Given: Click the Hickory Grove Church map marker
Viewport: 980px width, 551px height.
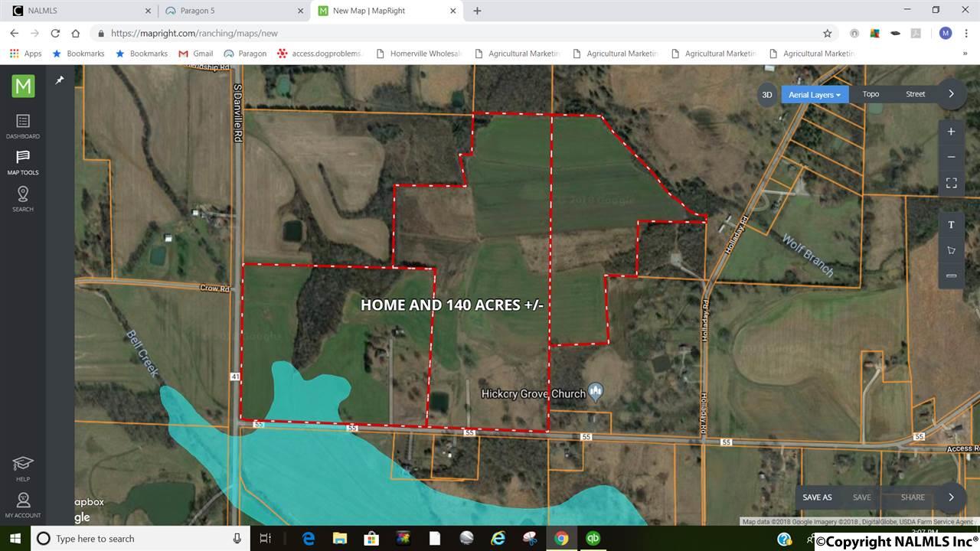Looking at the screenshot, I should (x=596, y=393).
